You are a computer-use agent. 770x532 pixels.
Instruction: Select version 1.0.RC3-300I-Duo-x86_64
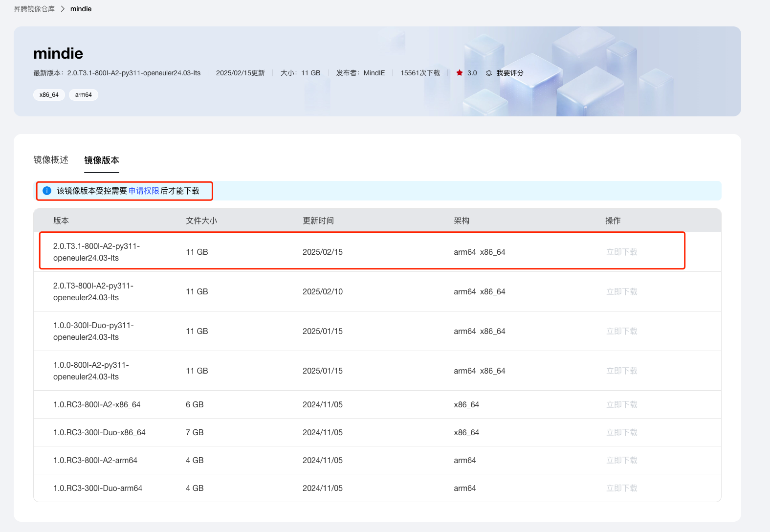click(x=99, y=432)
